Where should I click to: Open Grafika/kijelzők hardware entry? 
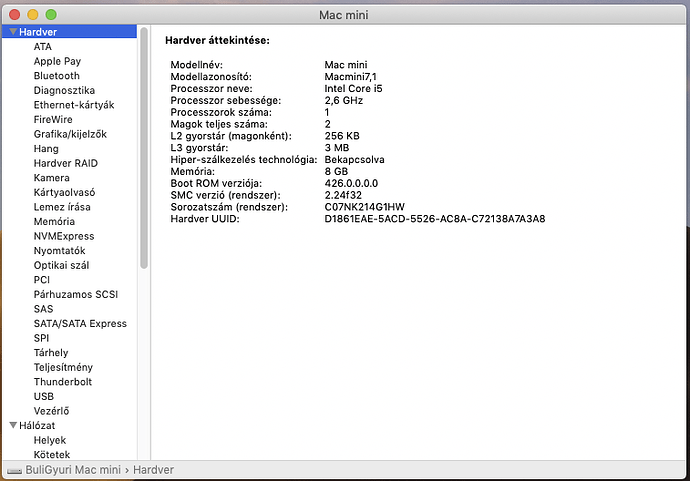click(x=70, y=134)
